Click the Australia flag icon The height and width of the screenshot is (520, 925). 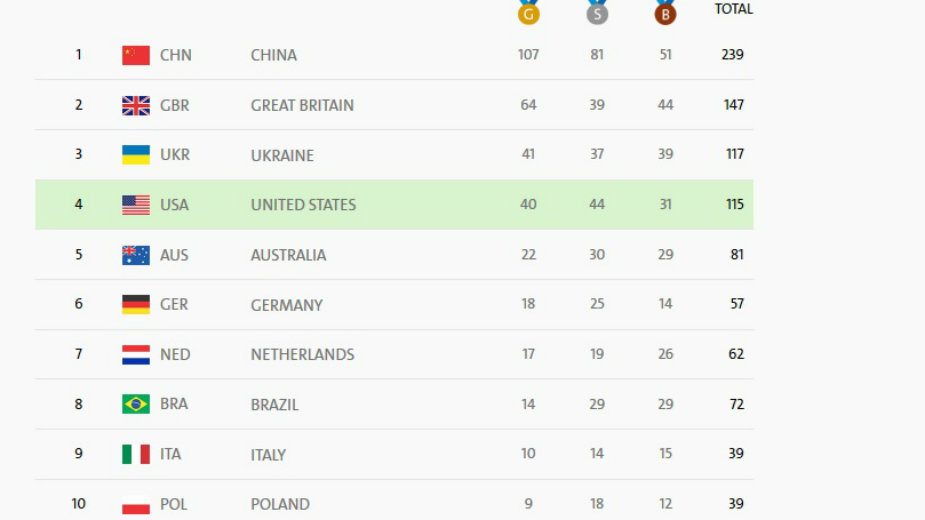click(136, 255)
